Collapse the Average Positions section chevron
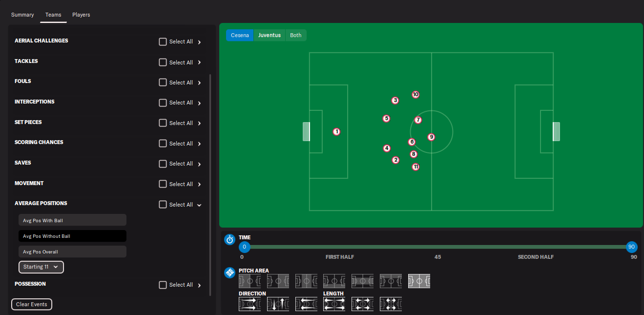Image resolution: width=644 pixels, height=315 pixels. click(199, 205)
